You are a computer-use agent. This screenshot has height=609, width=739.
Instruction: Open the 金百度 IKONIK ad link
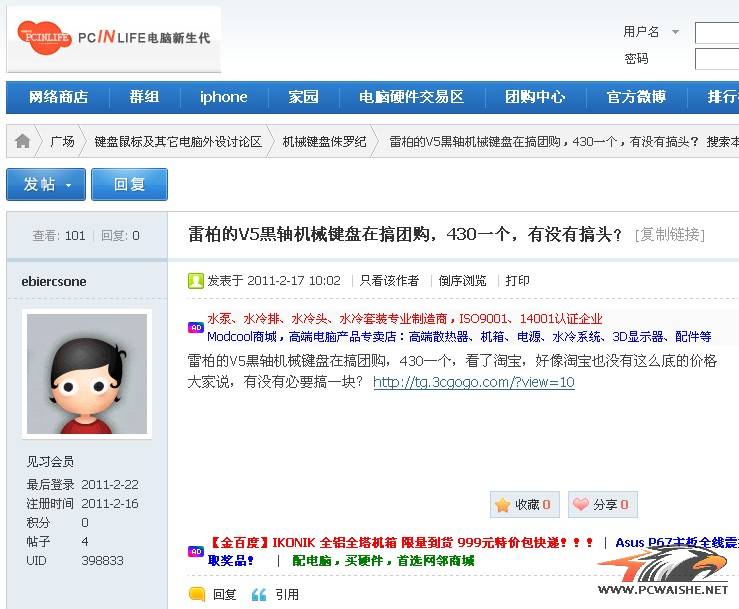[401, 543]
